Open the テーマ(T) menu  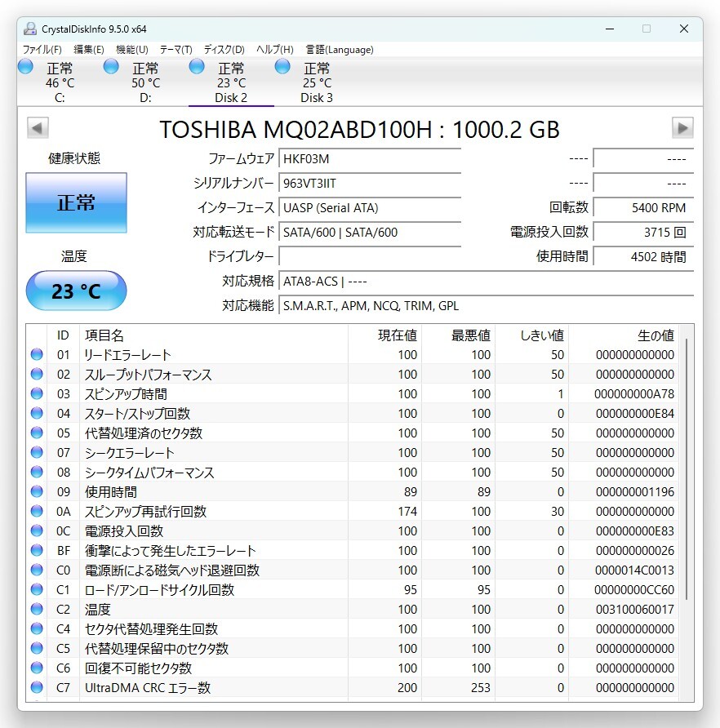coord(176,49)
